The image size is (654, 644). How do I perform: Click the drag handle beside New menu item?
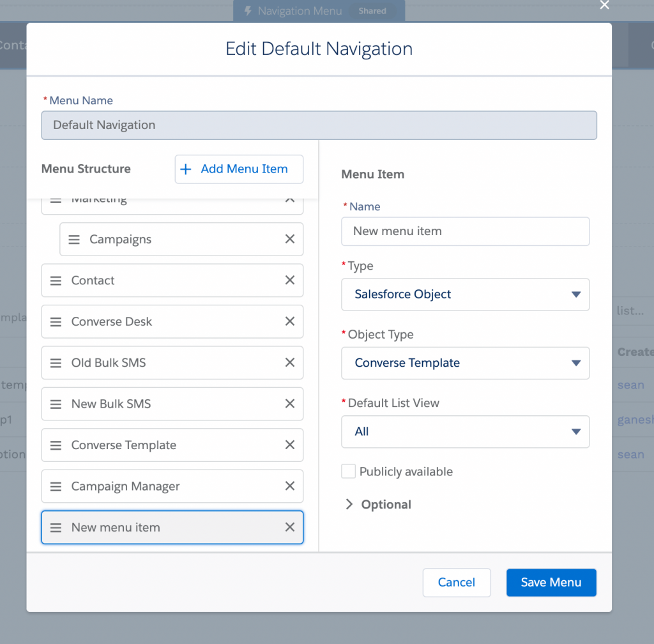[x=56, y=527]
